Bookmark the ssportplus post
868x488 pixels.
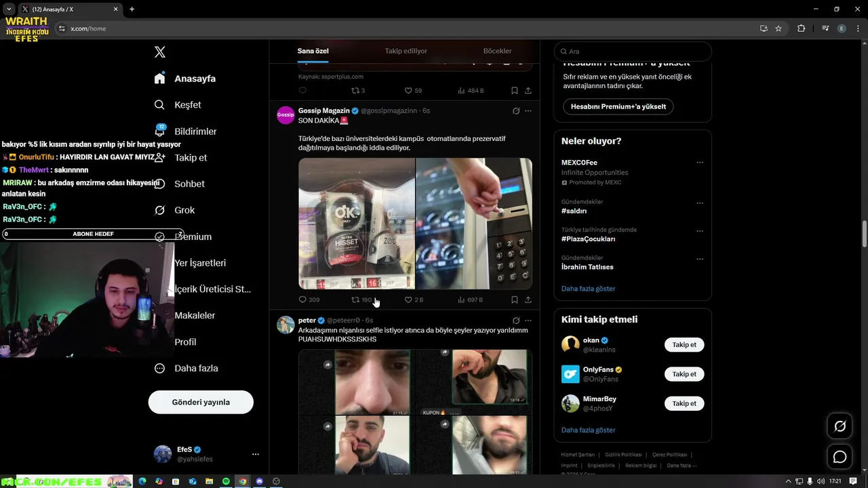pyautogui.click(x=515, y=90)
